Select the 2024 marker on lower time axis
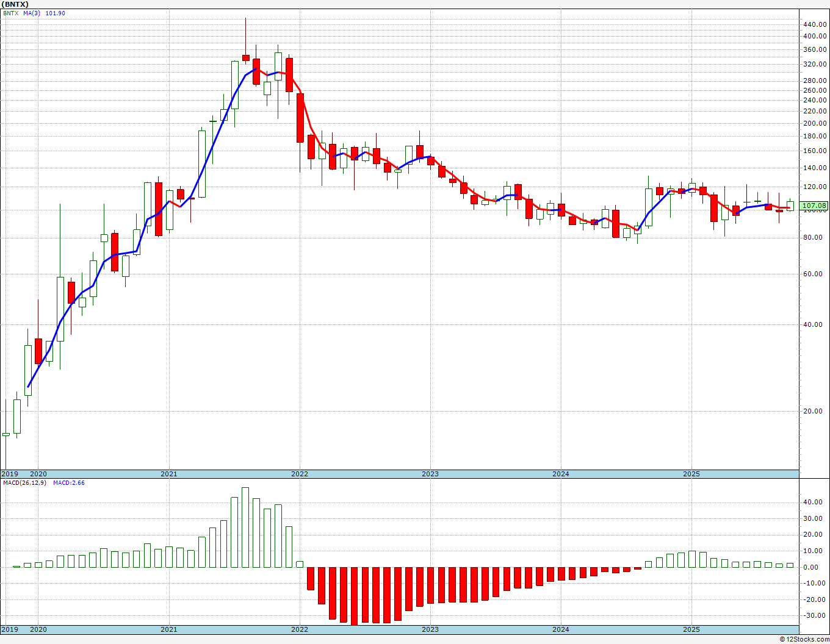The width and height of the screenshot is (830, 644). pyautogui.click(x=561, y=629)
